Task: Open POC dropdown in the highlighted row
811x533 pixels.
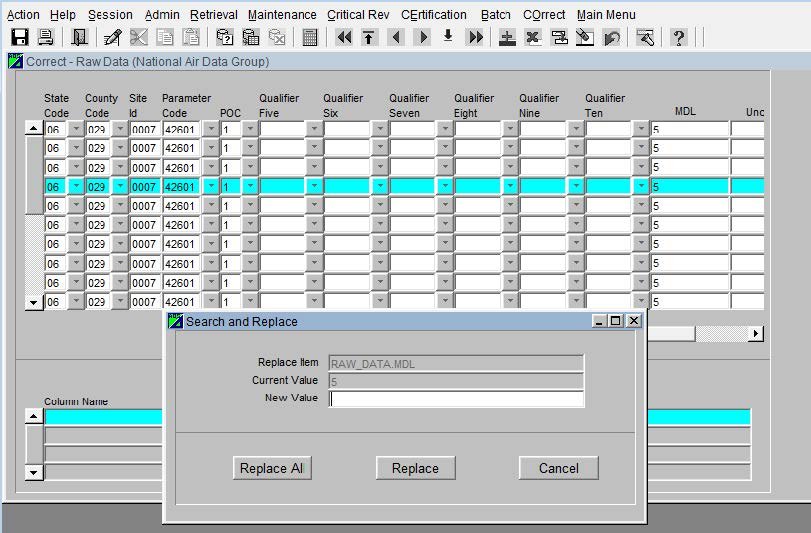Action: 250,186
